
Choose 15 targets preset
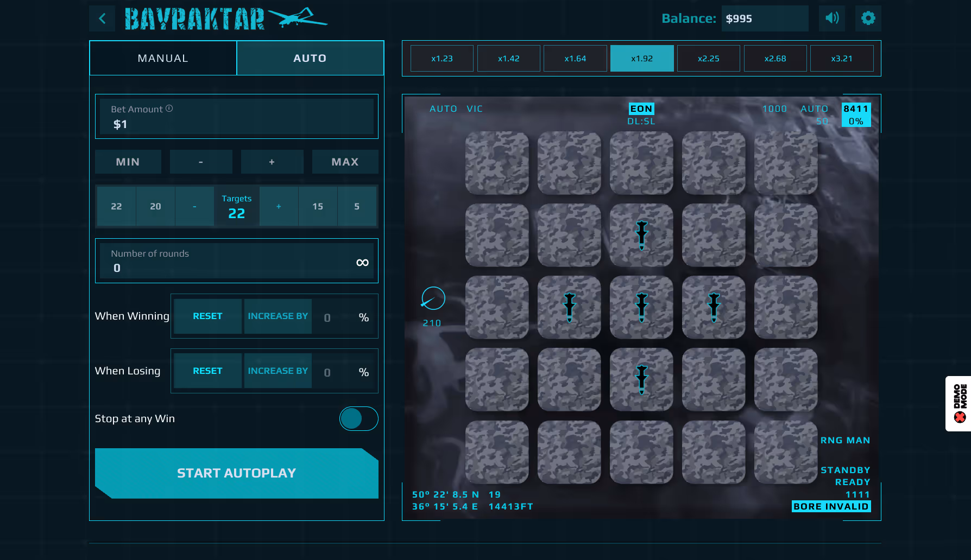pos(318,206)
